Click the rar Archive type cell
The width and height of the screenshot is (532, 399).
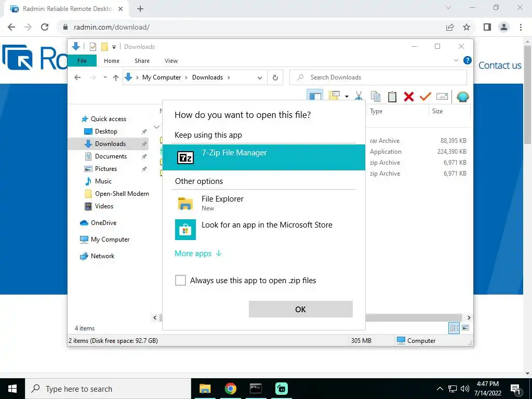pyautogui.click(x=385, y=141)
